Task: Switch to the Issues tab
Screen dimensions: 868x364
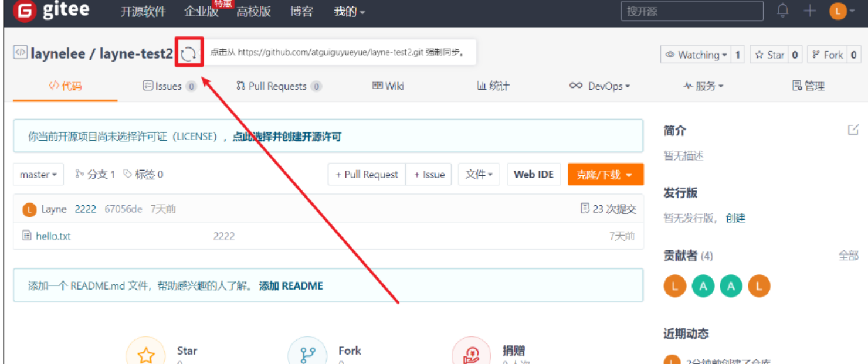Action: coord(169,86)
